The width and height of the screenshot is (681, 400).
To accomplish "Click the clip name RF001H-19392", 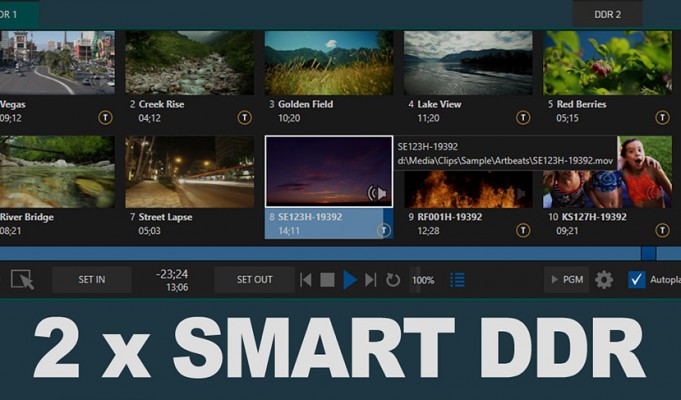I will click(x=450, y=217).
